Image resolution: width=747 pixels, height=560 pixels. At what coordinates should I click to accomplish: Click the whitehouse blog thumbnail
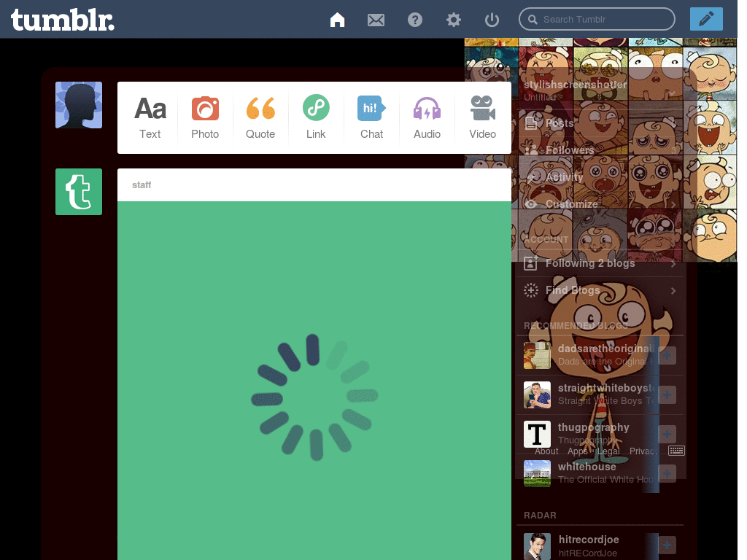point(537,474)
